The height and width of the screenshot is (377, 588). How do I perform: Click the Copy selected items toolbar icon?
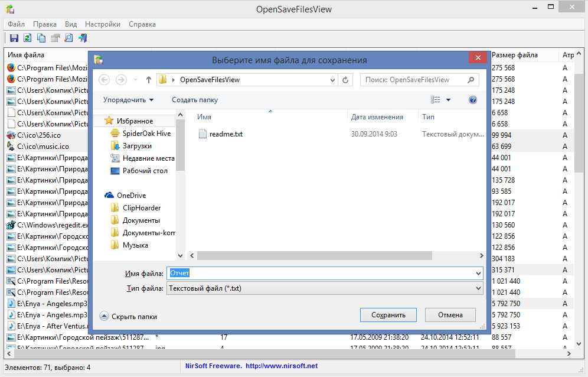pos(41,38)
